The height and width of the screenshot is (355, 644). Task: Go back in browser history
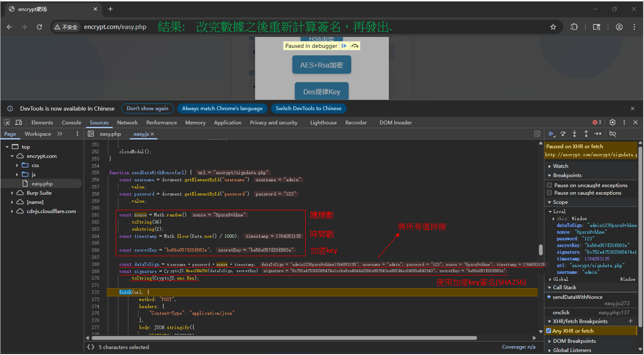pos(9,27)
